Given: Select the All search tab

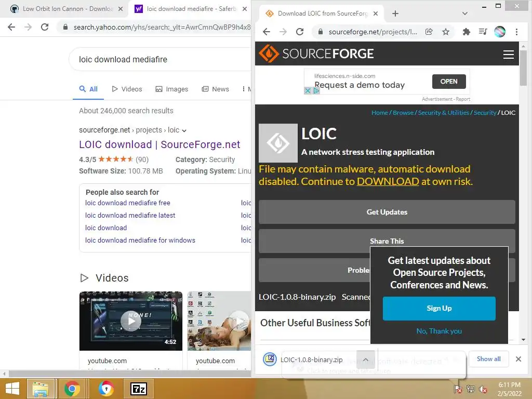Looking at the screenshot, I should pyautogui.click(x=88, y=89).
